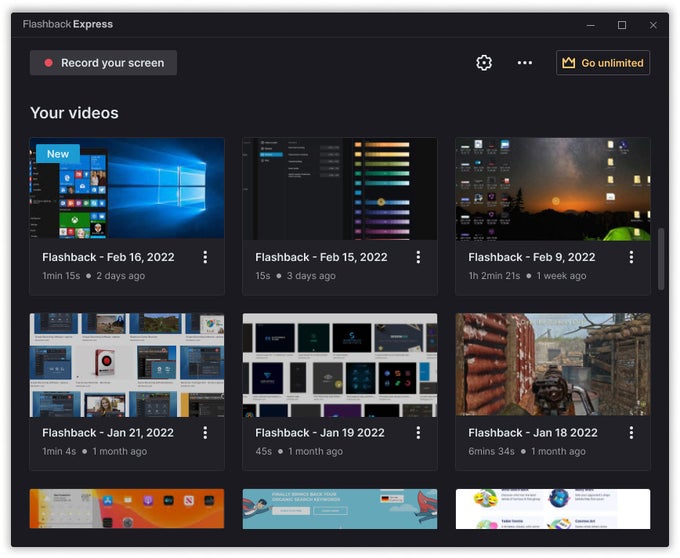Image resolution: width=680 pixels, height=558 pixels.
Task: Open options menu for Jan 21, 2022 video
Action: coord(205,433)
